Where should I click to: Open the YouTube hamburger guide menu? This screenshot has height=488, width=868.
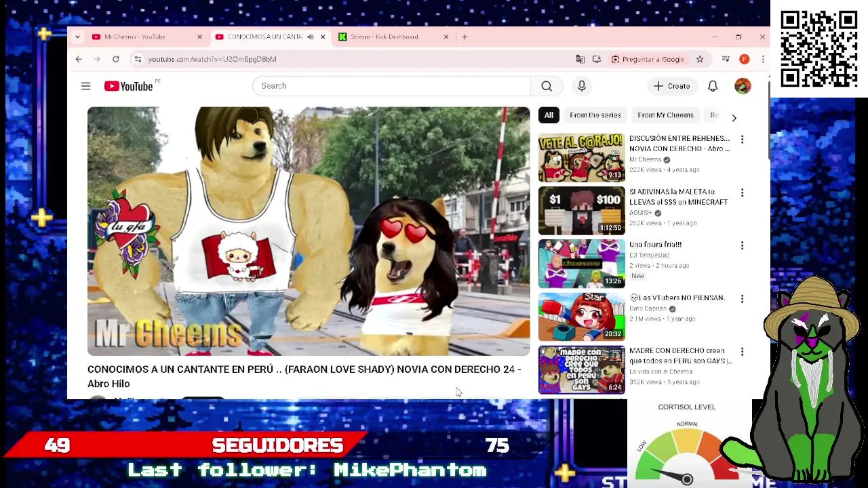point(85,86)
